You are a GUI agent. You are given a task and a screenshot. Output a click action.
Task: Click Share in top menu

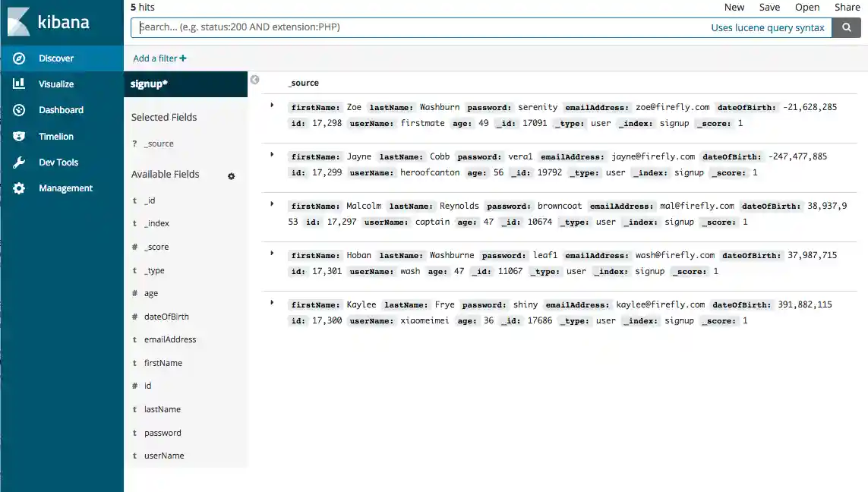(847, 7)
